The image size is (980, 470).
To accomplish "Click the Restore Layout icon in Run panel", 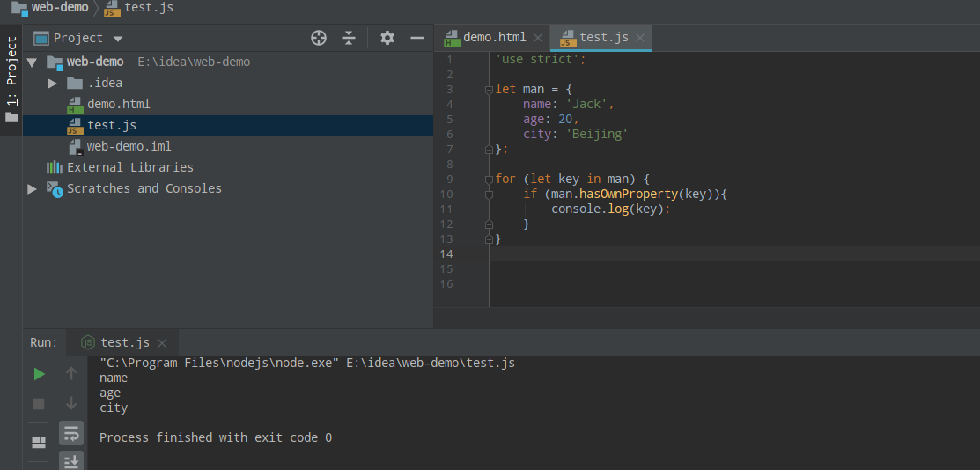I will tap(39, 443).
